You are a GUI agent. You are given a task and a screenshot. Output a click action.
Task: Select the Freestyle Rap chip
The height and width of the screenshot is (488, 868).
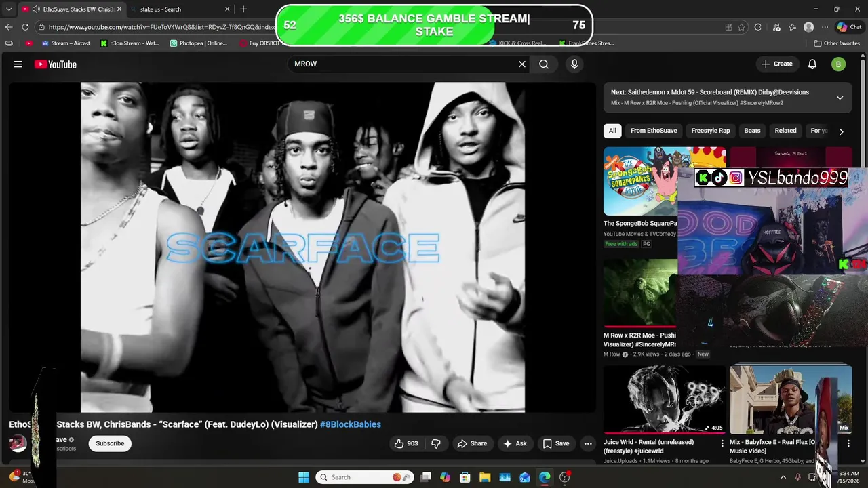point(711,131)
